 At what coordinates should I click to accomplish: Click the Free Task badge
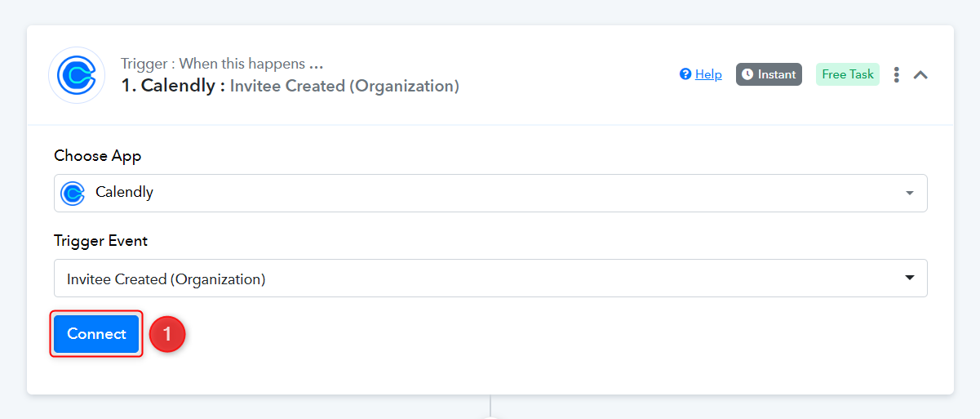pyautogui.click(x=848, y=74)
